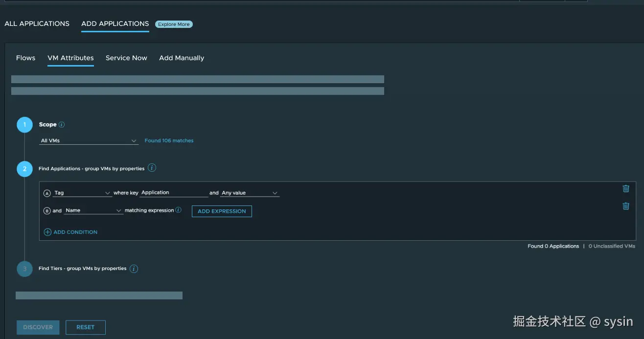Select step 3 Find Tiers circle
The image size is (644, 339).
(24, 269)
